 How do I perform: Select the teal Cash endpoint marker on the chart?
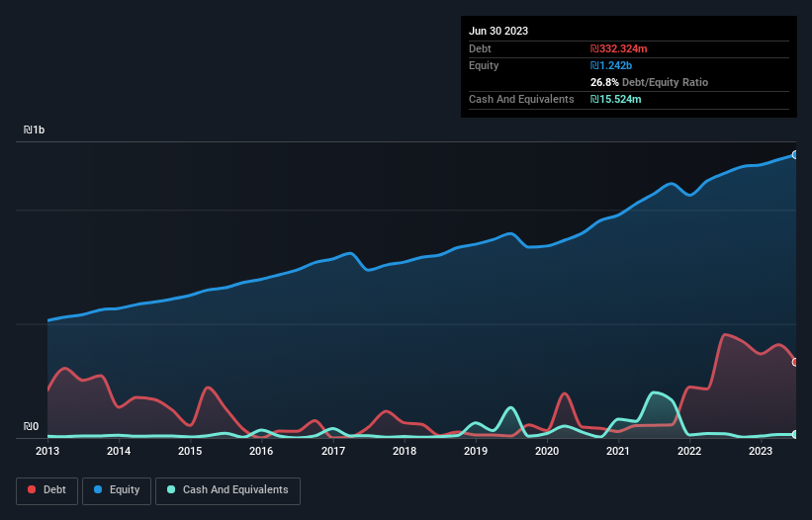click(795, 435)
